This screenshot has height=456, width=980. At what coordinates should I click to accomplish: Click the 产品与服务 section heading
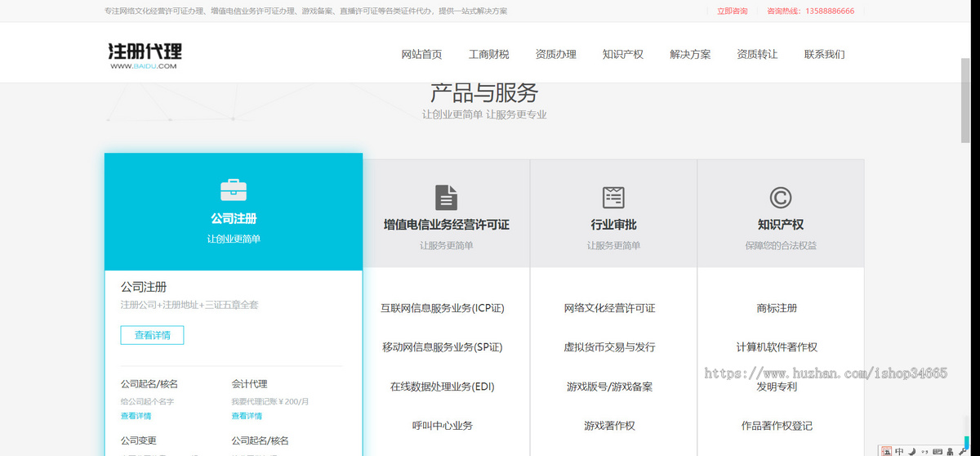[x=484, y=93]
